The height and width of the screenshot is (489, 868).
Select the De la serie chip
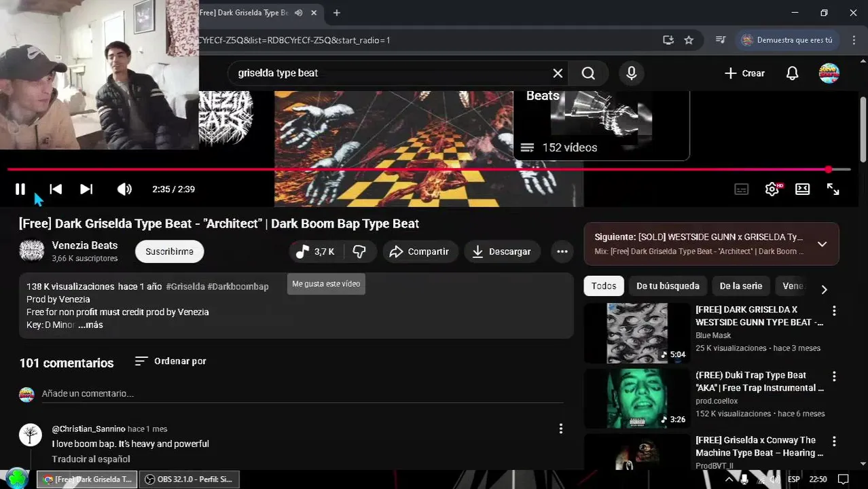[x=741, y=287]
